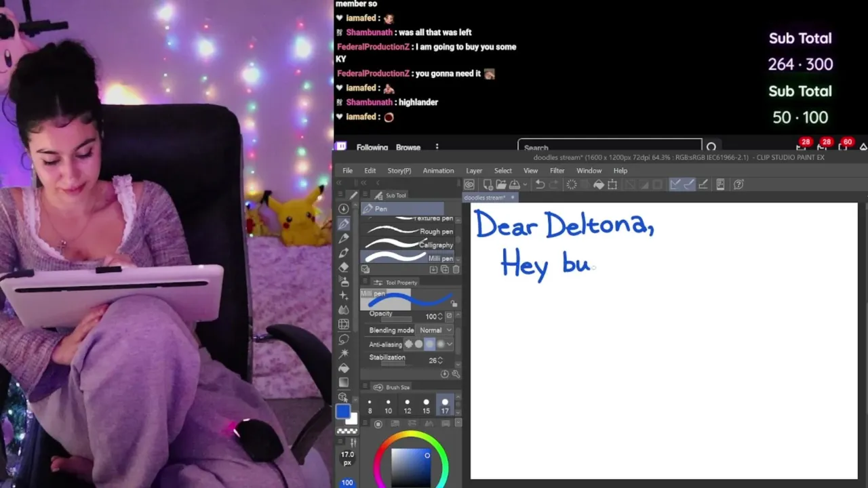Adjust the Stabilization value stepper arrows

tap(440, 361)
